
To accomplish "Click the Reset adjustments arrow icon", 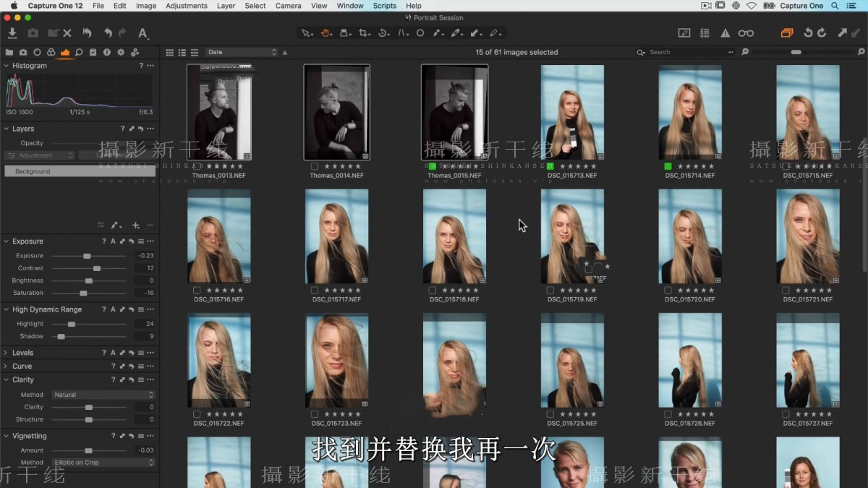I will [x=88, y=33].
